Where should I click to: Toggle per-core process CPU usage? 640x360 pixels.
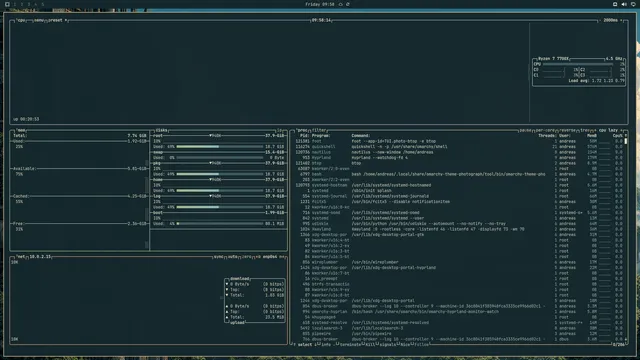545,130
